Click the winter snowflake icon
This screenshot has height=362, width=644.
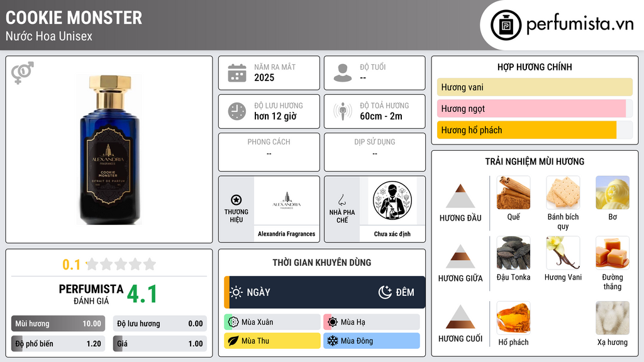pos(333,341)
